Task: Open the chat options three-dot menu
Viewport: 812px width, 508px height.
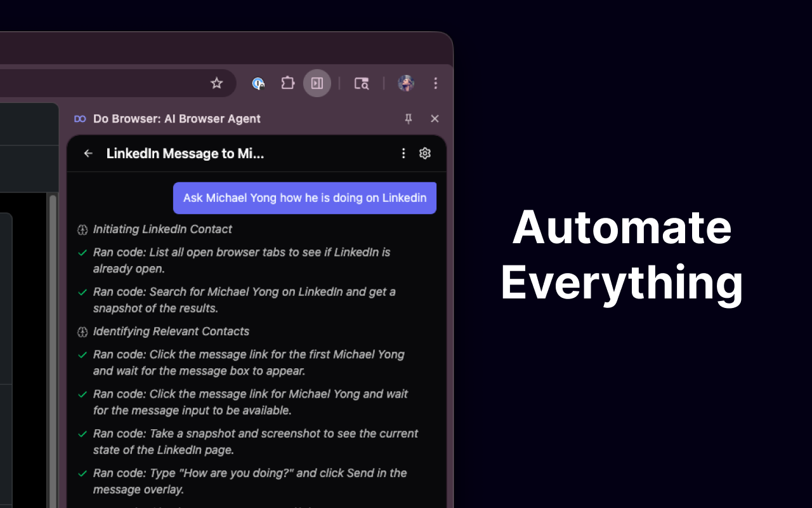Action: pyautogui.click(x=403, y=153)
